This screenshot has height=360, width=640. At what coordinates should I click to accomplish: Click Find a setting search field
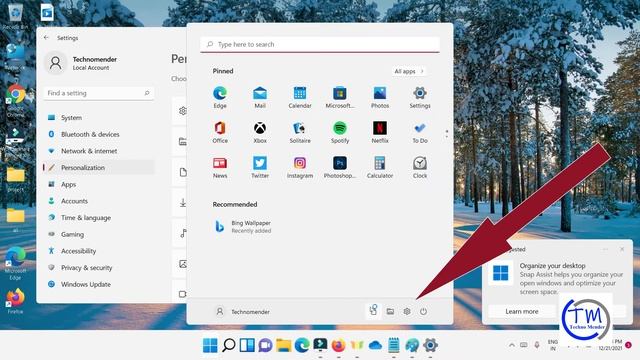tap(98, 93)
